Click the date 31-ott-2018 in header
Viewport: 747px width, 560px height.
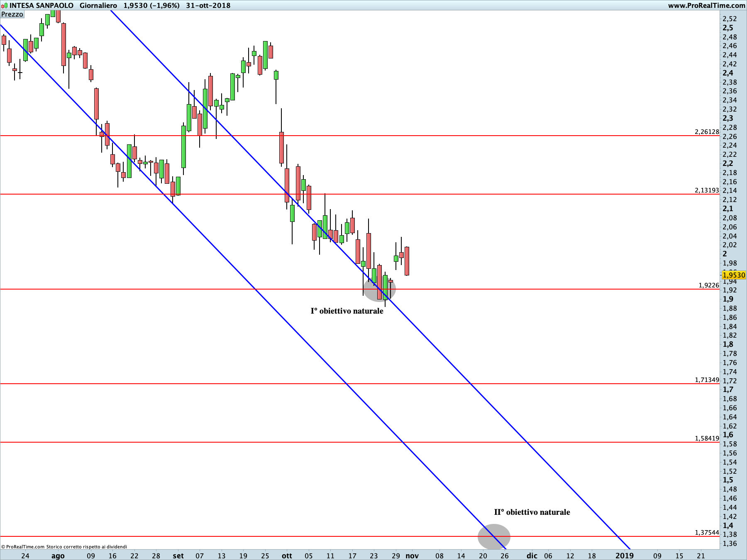click(208, 5)
